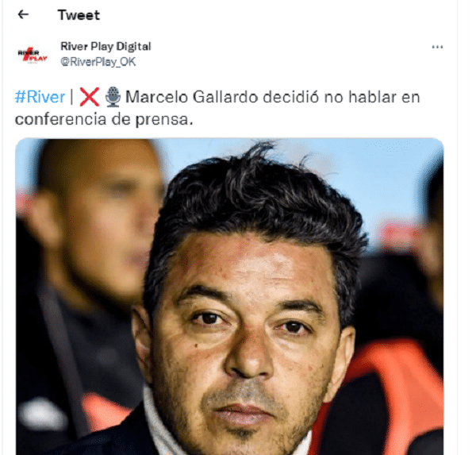Open the River Play Digital profile avatar
The height and width of the screenshot is (455, 476).
[x=33, y=55]
